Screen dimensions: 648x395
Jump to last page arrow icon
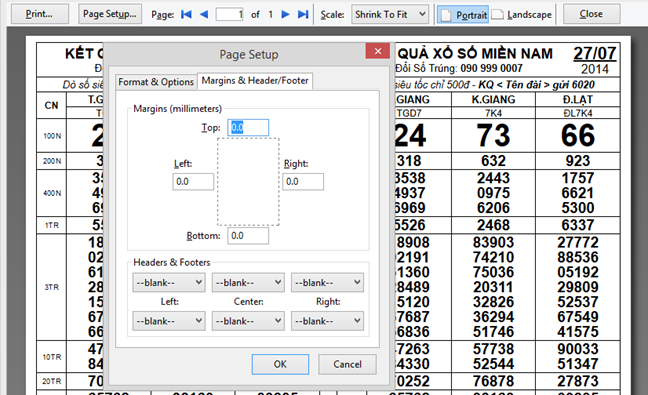(303, 14)
